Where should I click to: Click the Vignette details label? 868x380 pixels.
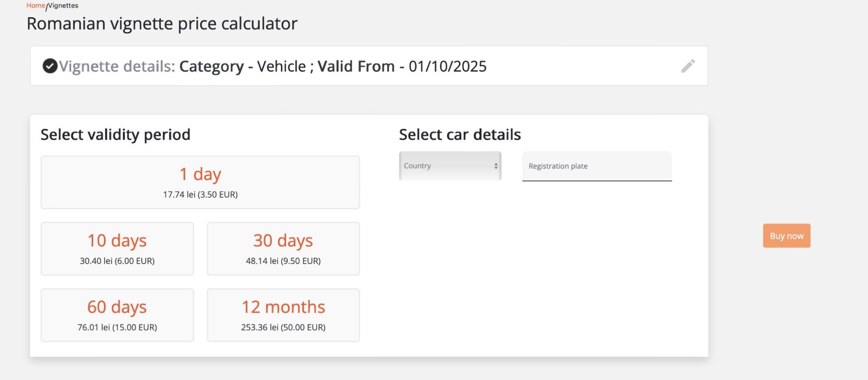click(x=117, y=66)
